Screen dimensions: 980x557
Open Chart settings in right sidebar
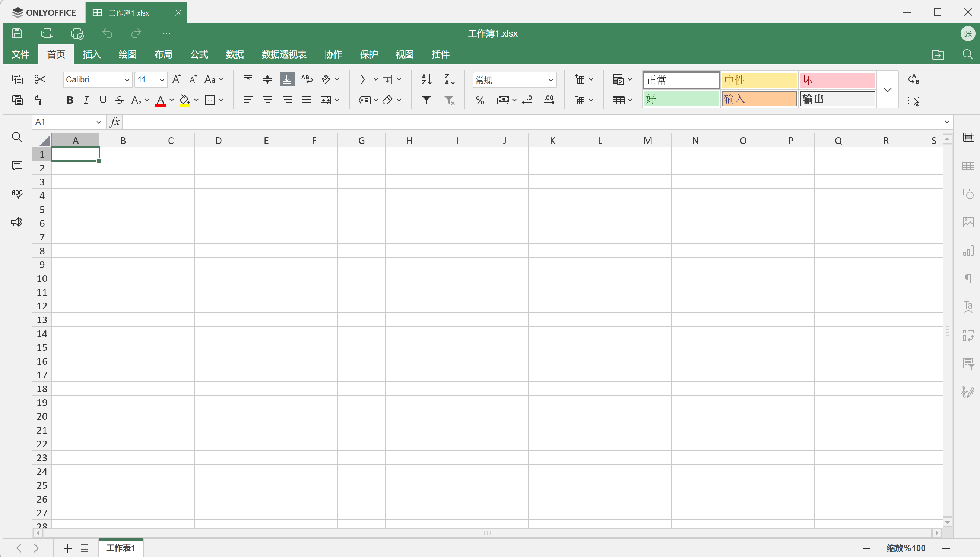click(968, 251)
